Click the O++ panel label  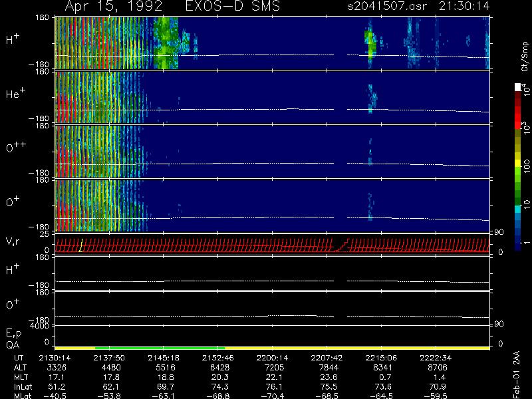click(16, 147)
